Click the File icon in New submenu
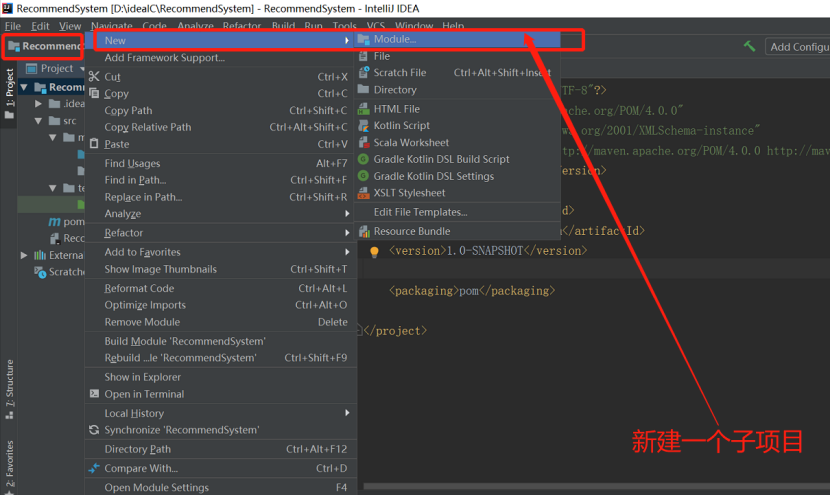 (x=364, y=56)
